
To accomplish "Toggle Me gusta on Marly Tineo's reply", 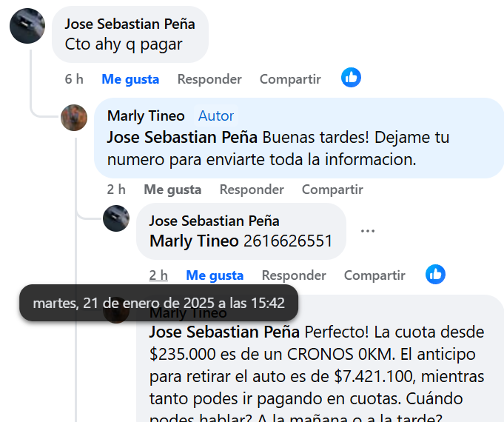I will (x=172, y=190).
